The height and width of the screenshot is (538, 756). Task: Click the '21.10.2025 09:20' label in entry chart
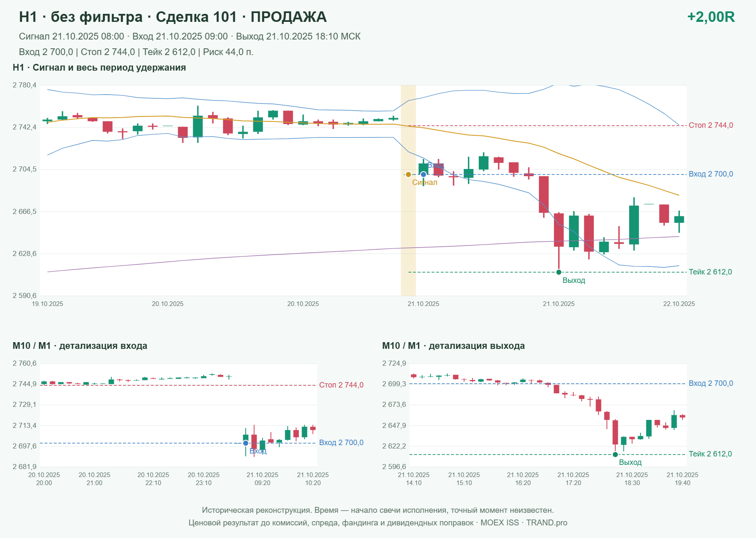[x=262, y=479]
